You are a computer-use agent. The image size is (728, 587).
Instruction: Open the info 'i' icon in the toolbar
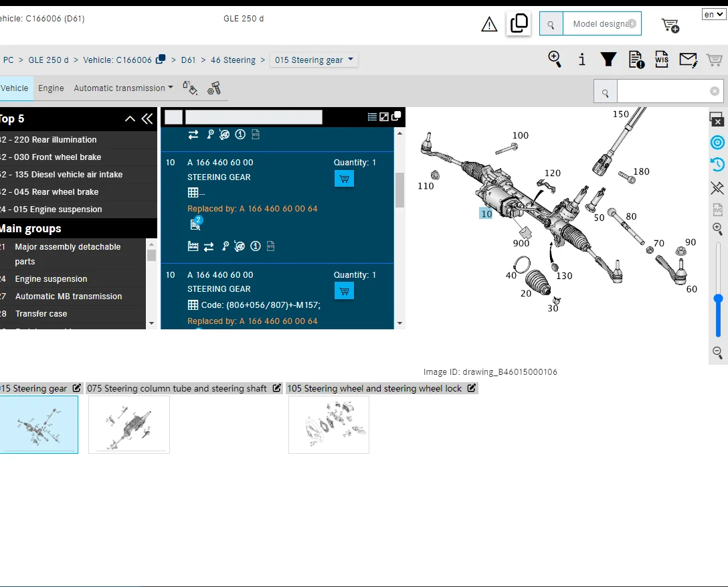point(581,60)
